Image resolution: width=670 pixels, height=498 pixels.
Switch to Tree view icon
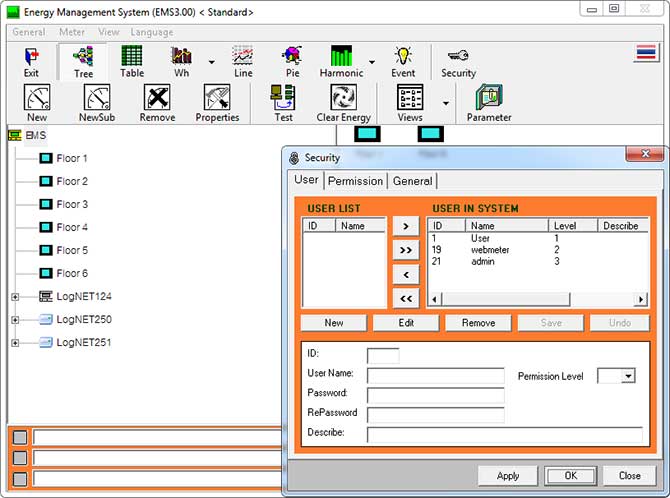(x=83, y=56)
